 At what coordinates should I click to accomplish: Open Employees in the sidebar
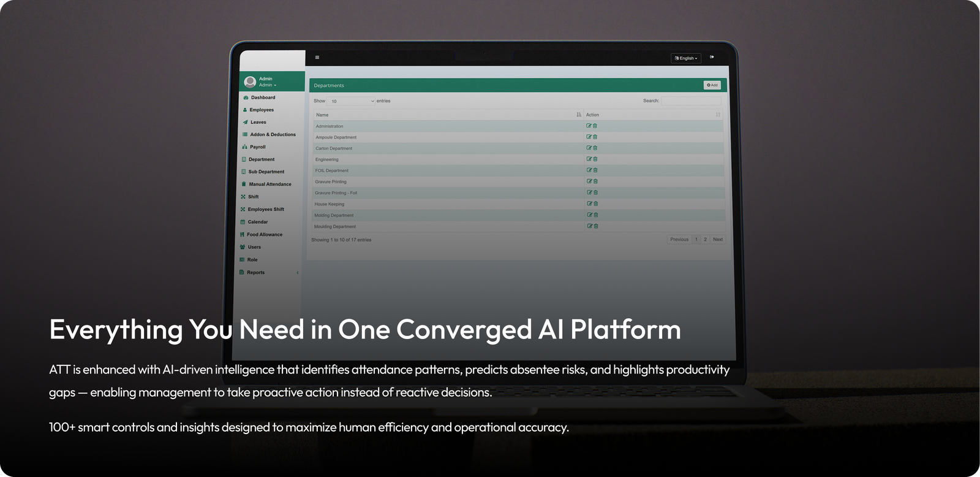tap(262, 110)
